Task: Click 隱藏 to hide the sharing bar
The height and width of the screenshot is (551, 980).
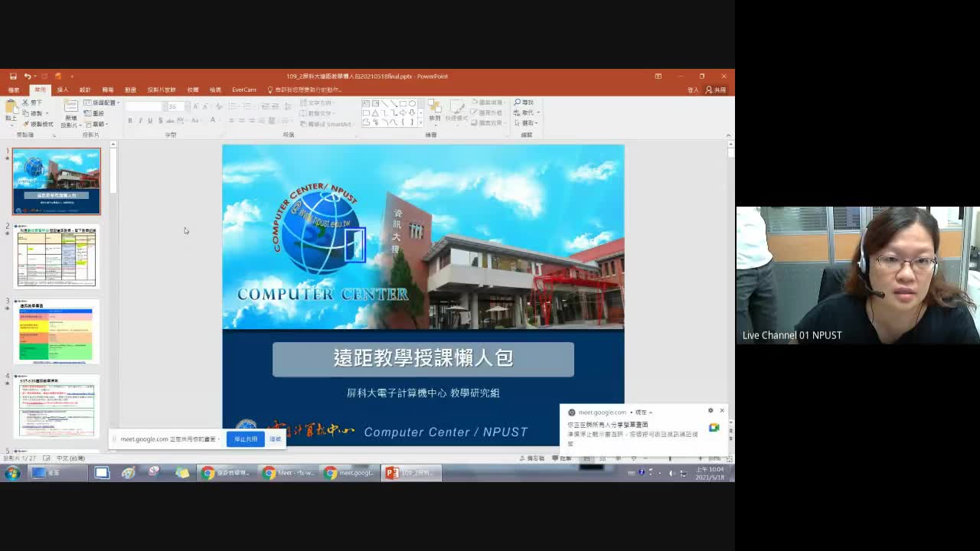Action: click(x=275, y=439)
